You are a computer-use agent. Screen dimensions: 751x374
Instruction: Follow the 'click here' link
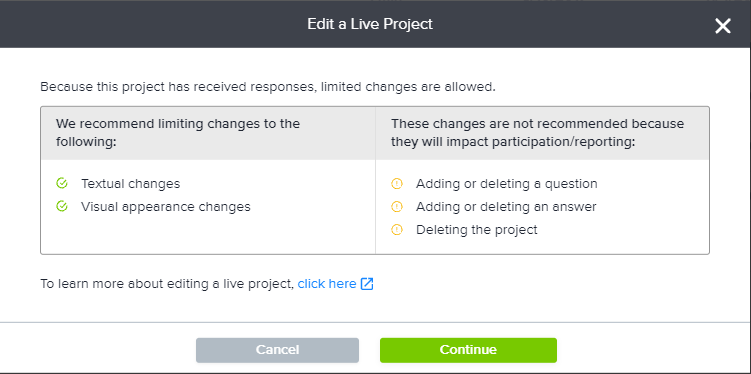coord(327,284)
